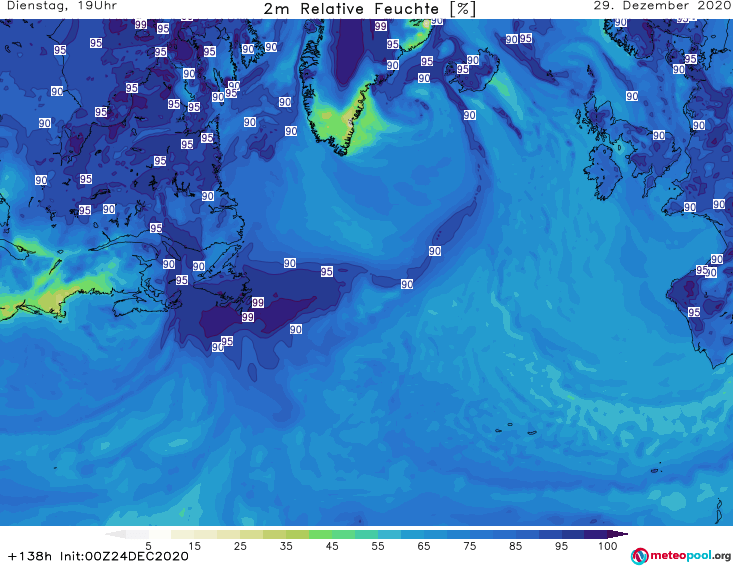Select the '2m Relative Feuchte [%]' map title
733x566 pixels.
tap(370, 9)
